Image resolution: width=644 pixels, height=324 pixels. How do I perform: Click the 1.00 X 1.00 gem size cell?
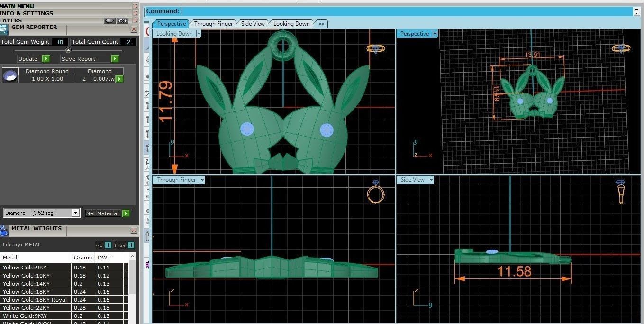coord(47,79)
